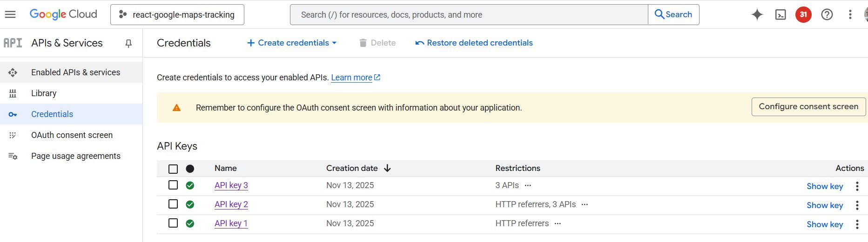Open the notifications badge showing 31
The height and width of the screenshot is (242, 868).
tap(803, 15)
